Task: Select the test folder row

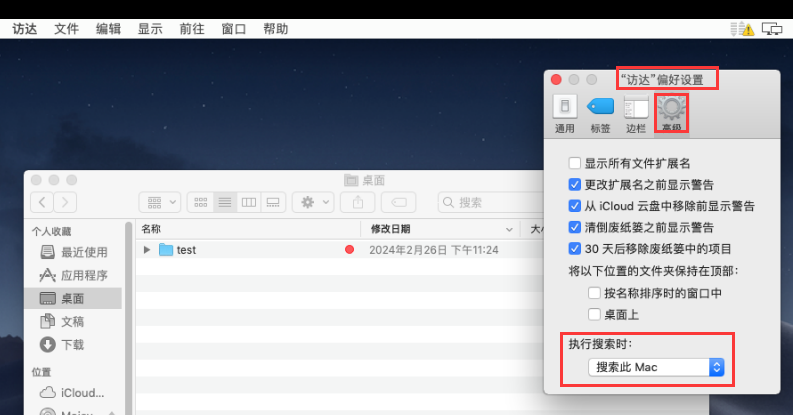Action: (x=340, y=249)
